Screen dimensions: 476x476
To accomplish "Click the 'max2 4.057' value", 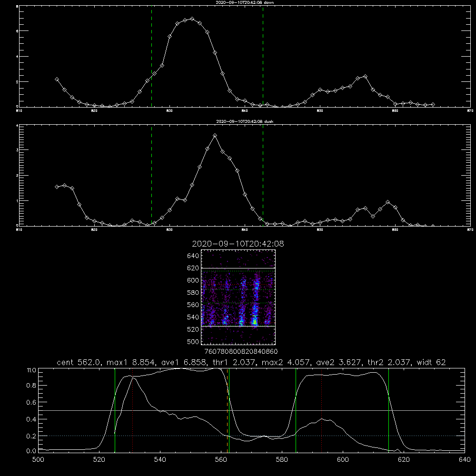I will (x=286, y=362).
